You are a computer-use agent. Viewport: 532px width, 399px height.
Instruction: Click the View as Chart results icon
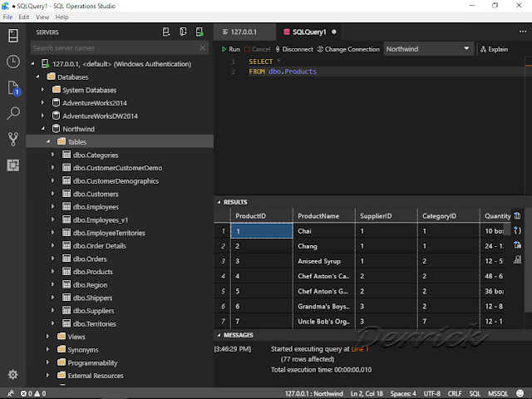click(517, 259)
